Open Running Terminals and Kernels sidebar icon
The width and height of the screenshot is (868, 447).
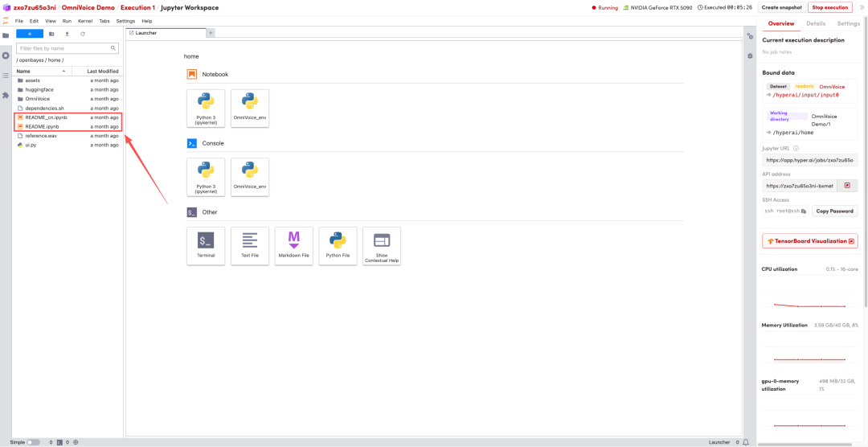tap(6, 56)
